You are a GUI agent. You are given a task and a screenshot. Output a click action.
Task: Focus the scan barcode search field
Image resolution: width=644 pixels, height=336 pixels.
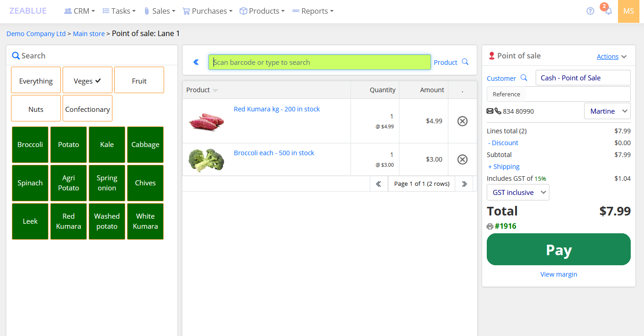pyautogui.click(x=319, y=62)
